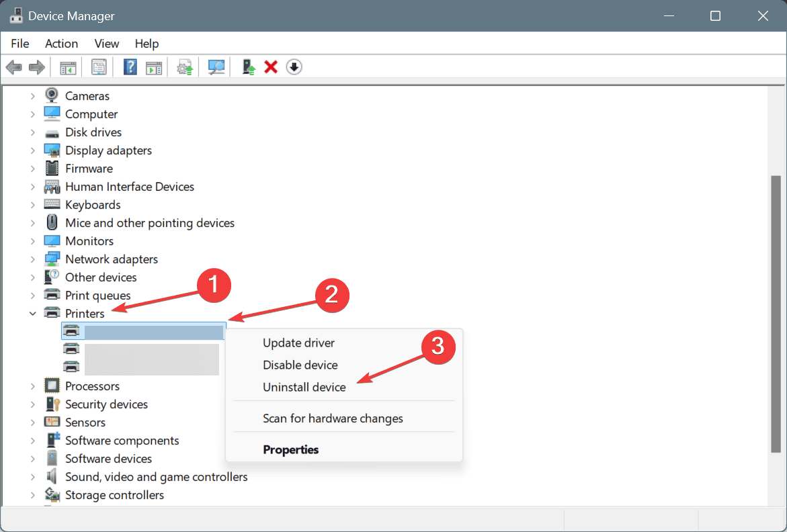Click the Sound, video and game controllers speaker icon

pyautogui.click(x=52, y=476)
